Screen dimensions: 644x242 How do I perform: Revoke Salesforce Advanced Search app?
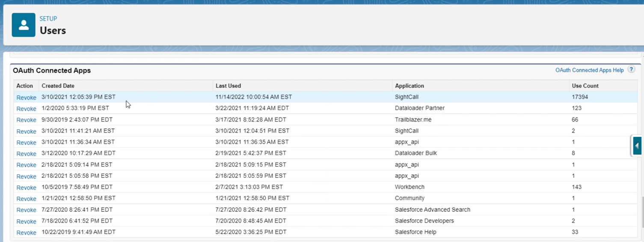click(x=26, y=210)
